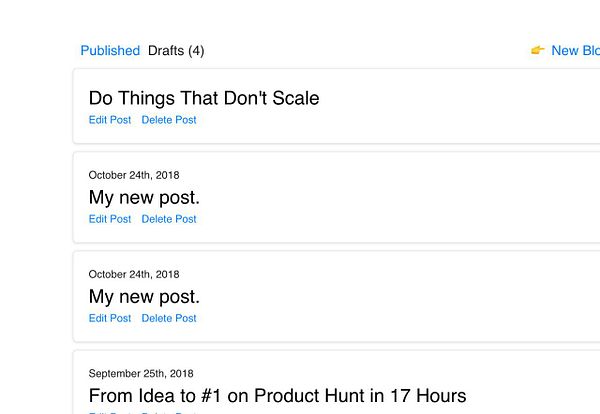
Task: Click the first October 24th, 2018 date
Action: (134, 175)
